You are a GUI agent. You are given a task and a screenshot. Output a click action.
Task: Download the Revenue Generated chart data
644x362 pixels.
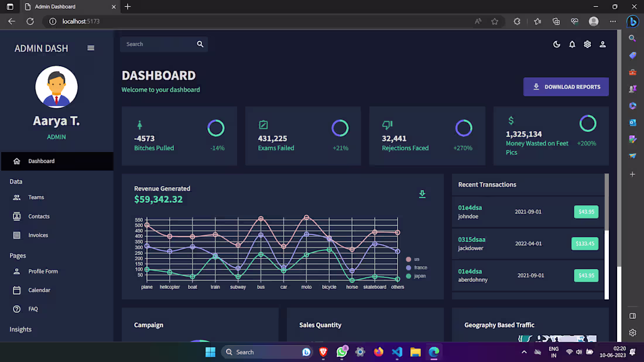(x=422, y=194)
